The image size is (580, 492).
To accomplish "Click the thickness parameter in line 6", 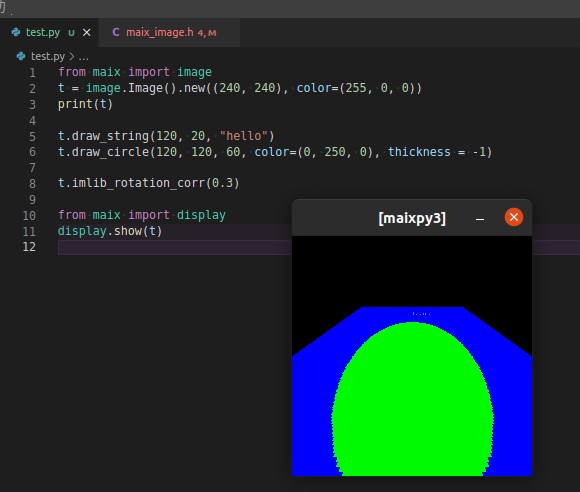I will point(419,152).
